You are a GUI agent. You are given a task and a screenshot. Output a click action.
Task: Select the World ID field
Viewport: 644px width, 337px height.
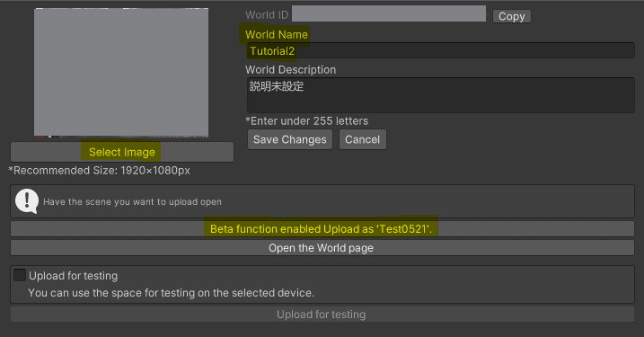click(389, 13)
